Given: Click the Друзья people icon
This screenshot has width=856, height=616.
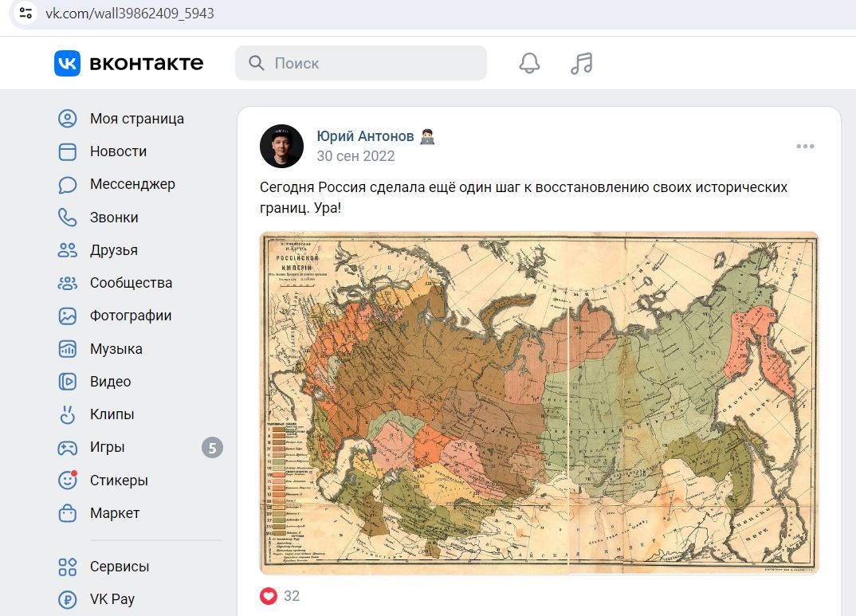Looking at the screenshot, I should click(x=67, y=250).
